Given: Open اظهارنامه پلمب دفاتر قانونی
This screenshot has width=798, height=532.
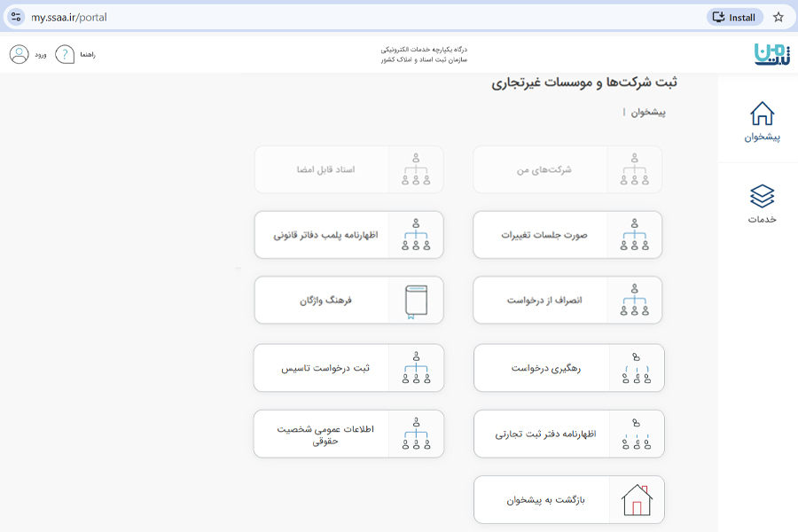Looking at the screenshot, I should pos(348,235).
